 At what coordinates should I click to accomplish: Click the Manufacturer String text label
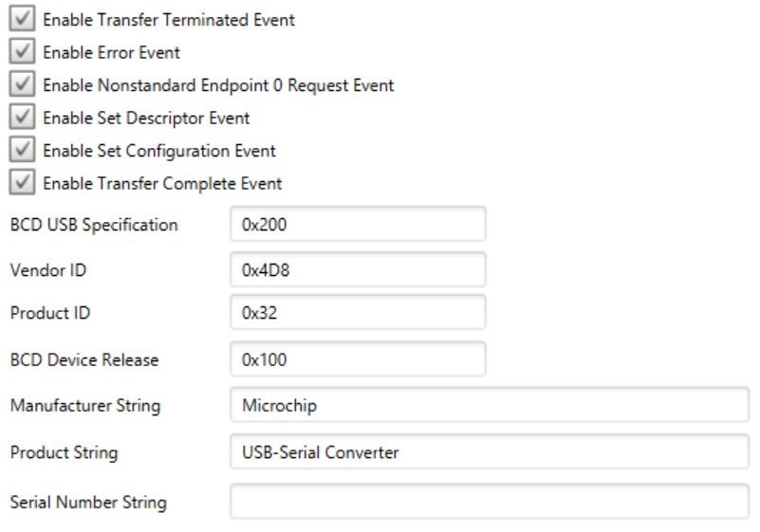pyautogui.click(x=84, y=405)
